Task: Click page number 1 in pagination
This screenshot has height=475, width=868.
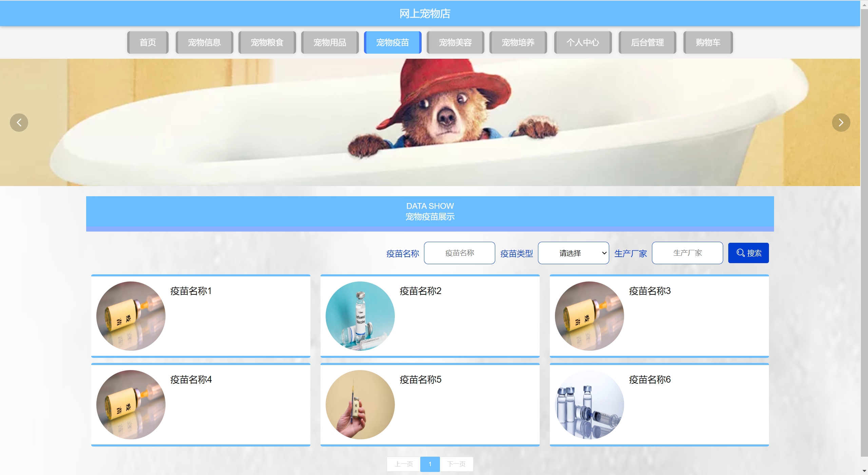Action: point(430,464)
